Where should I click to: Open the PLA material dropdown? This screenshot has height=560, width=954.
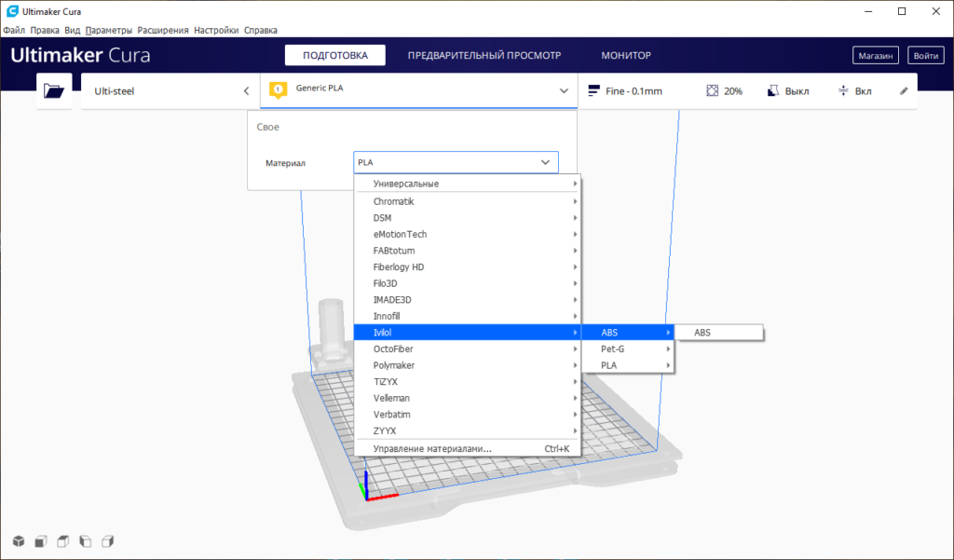[x=456, y=162]
